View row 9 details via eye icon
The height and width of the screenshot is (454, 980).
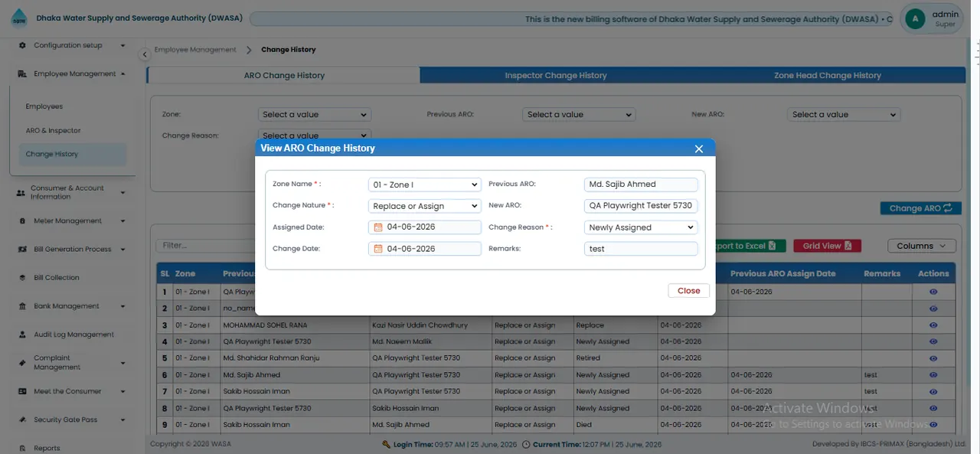tap(933, 425)
